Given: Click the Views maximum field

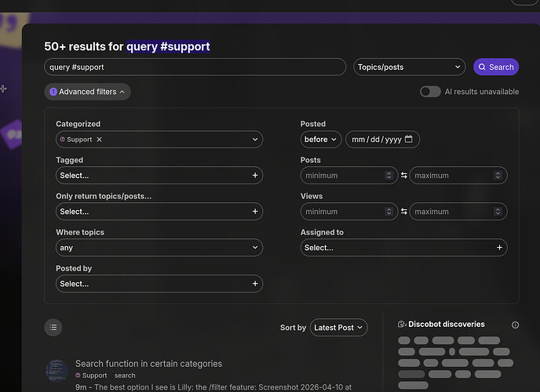Looking at the screenshot, I should point(458,212).
